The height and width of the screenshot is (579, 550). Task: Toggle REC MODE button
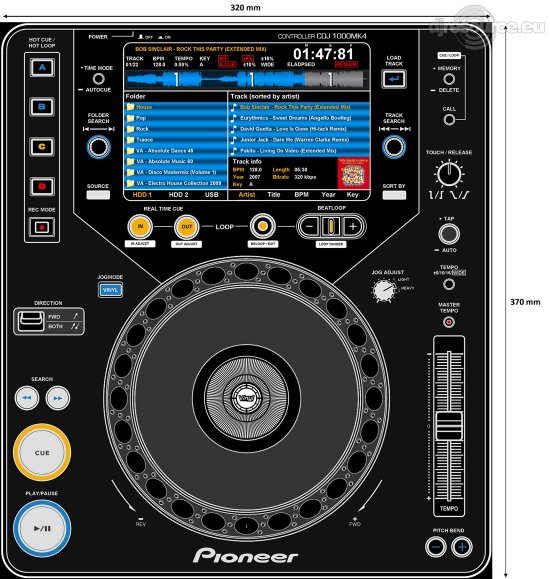pos(42,227)
